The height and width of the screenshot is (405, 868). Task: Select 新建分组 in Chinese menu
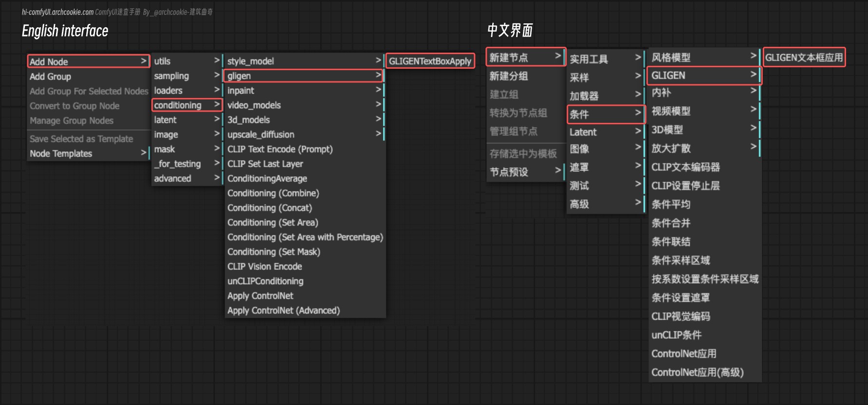[x=526, y=76]
